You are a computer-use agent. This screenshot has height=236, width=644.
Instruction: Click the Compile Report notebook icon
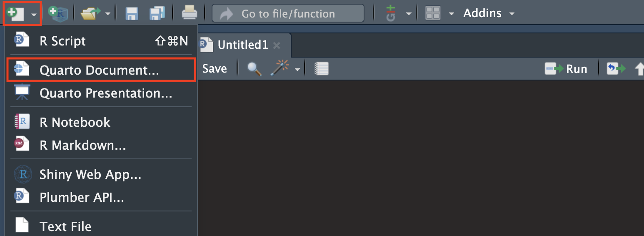tap(321, 69)
